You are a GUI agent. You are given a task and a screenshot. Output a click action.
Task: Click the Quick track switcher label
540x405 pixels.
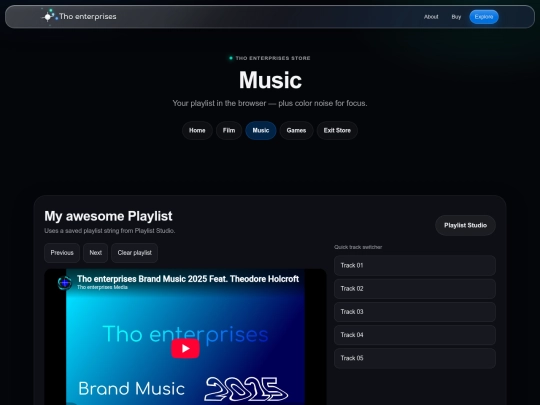(x=358, y=247)
